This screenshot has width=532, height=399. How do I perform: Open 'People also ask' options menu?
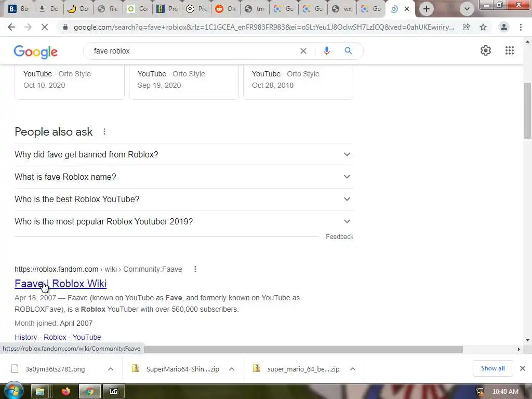click(x=104, y=131)
